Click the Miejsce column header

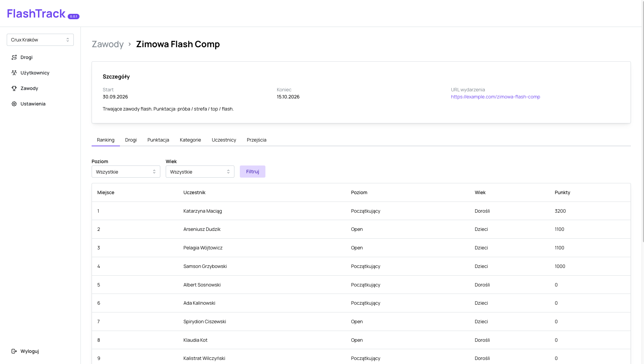point(106,192)
